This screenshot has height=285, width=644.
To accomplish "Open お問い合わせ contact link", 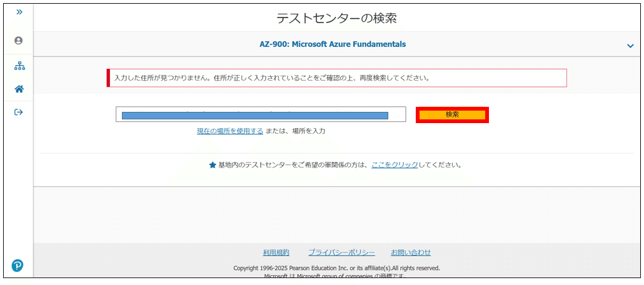I will coord(411,252).
